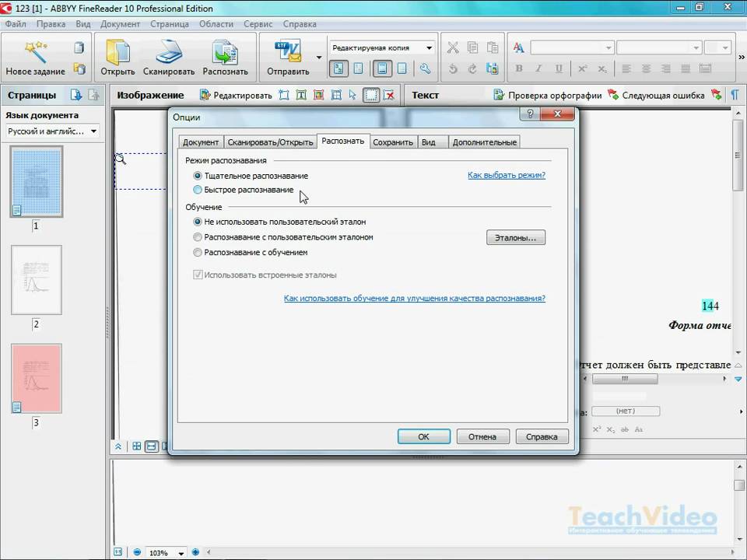Open the Сервис menu

[258, 24]
